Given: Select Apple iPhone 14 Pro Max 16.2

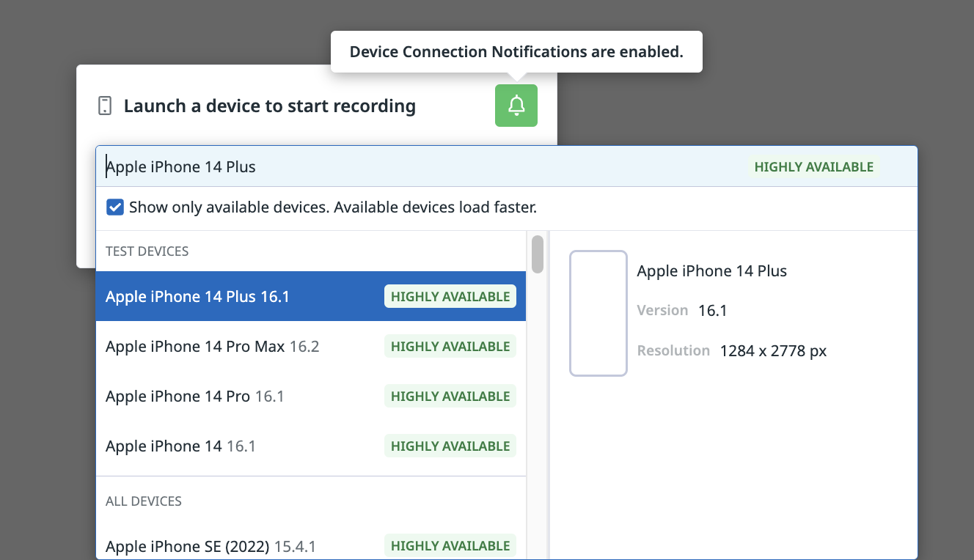Looking at the screenshot, I should click(311, 346).
